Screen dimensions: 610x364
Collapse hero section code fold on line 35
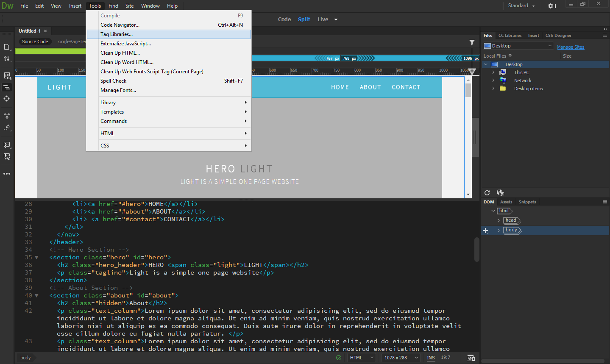[x=36, y=257]
